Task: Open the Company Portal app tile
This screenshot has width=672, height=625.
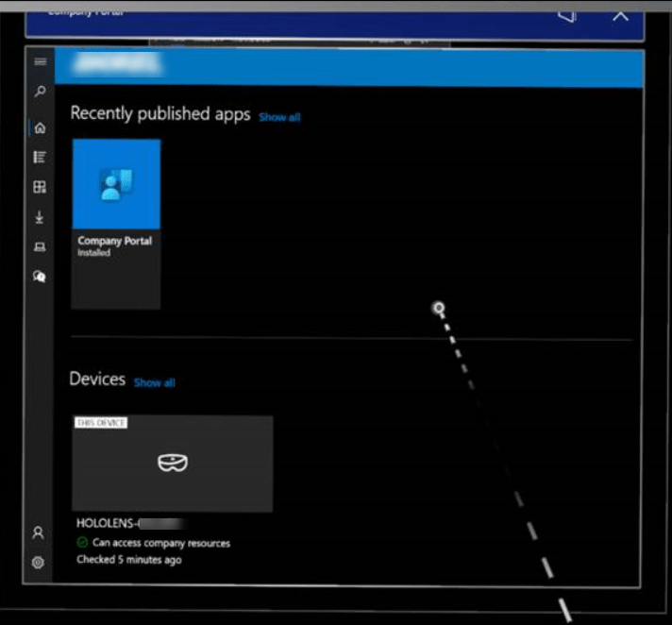Action: coord(116,224)
